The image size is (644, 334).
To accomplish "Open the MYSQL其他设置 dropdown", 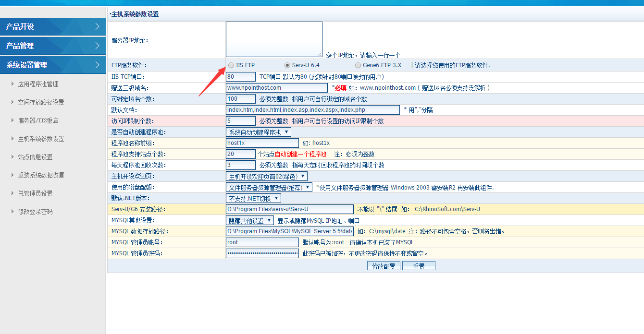I will click(250, 220).
